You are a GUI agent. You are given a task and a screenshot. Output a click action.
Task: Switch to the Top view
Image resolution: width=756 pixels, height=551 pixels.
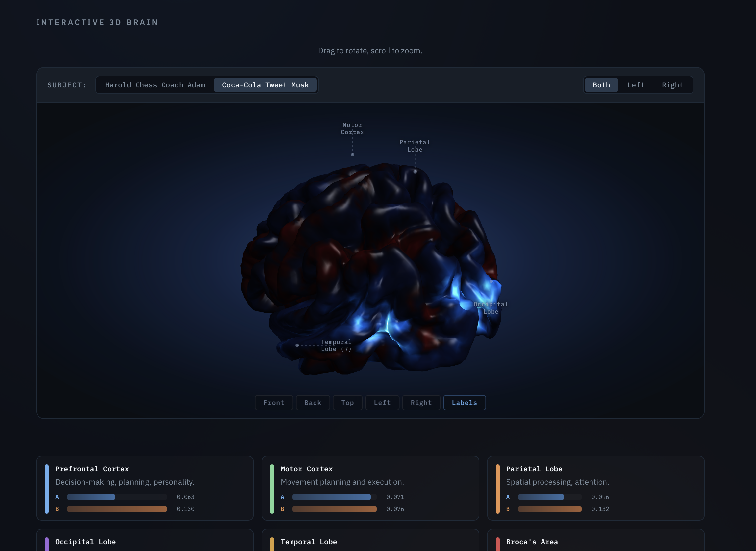click(347, 403)
